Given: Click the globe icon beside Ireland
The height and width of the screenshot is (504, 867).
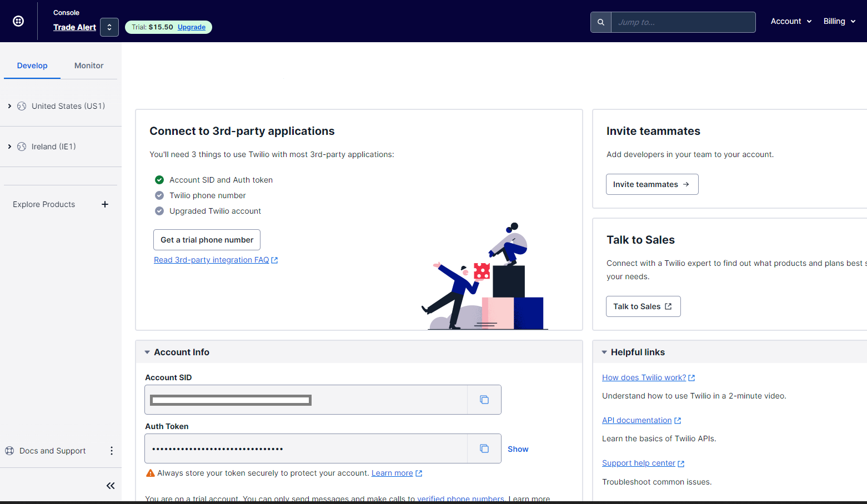Looking at the screenshot, I should (x=22, y=147).
